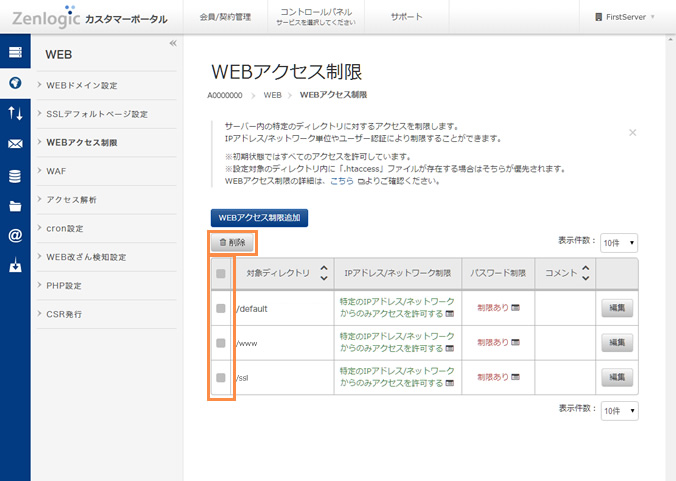This screenshot has height=481, width=676.
Task: Open the database cylinder icon in sidebar
Action: (15, 176)
